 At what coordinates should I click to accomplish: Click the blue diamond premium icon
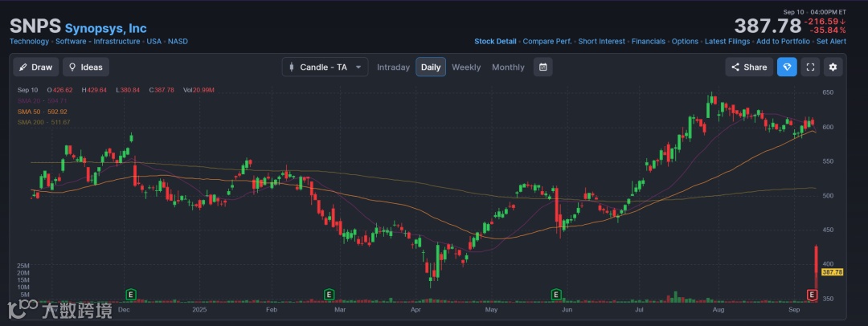787,67
